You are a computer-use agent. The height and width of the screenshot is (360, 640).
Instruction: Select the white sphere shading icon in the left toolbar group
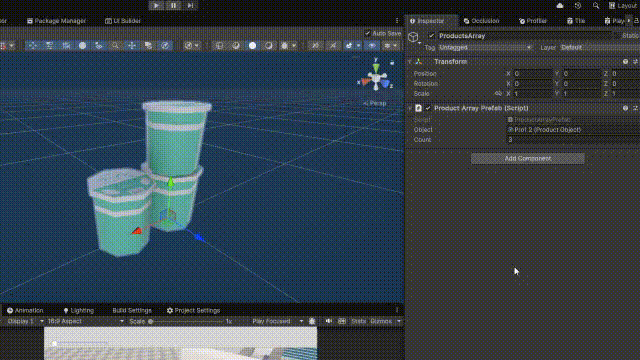point(82,46)
